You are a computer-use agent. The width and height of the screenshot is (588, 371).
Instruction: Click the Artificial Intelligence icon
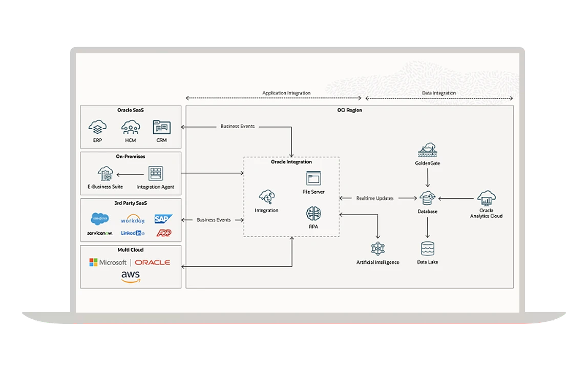click(378, 249)
